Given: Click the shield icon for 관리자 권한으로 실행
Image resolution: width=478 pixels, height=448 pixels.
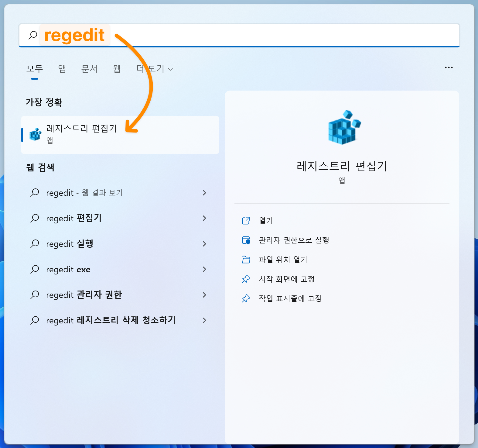Looking at the screenshot, I should (246, 240).
